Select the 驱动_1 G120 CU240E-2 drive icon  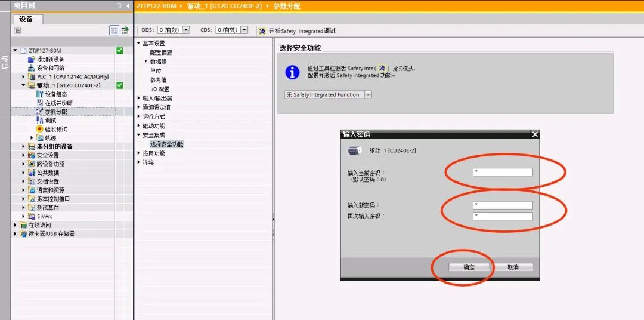32,85
